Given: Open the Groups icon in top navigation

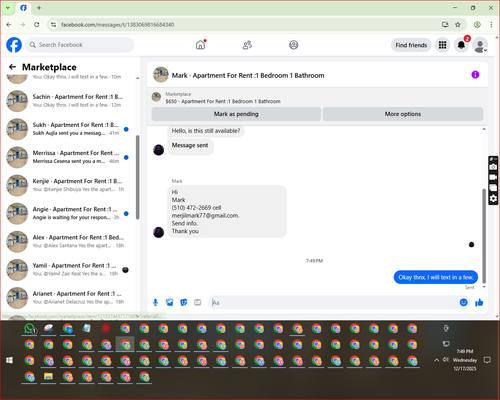Looking at the screenshot, I should pyautogui.click(x=294, y=45).
